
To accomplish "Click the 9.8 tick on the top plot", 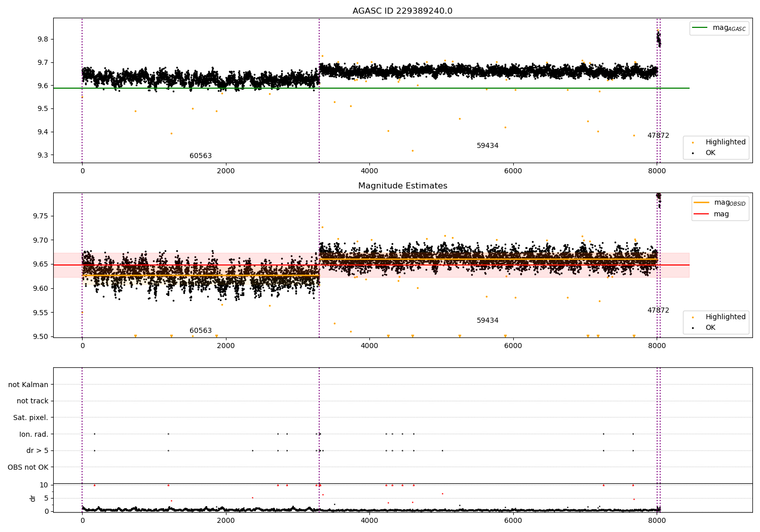I will (x=43, y=40).
